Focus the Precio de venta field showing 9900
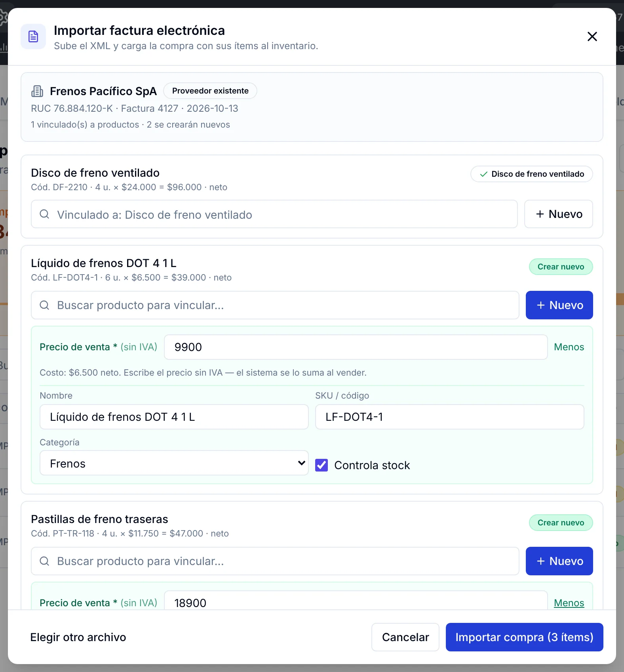 point(356,347)
